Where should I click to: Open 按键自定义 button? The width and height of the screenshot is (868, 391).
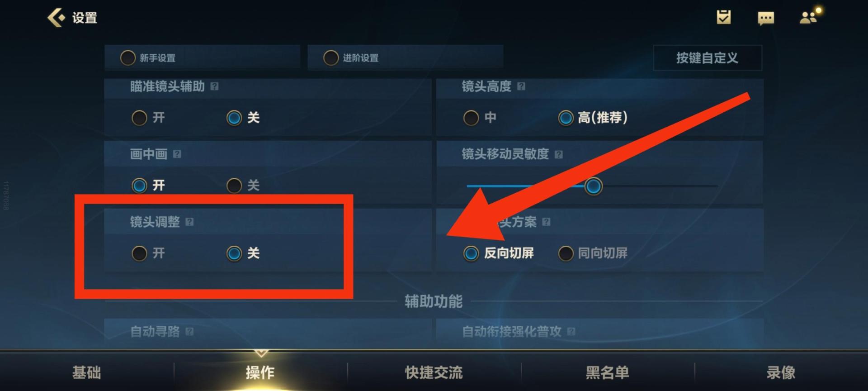click(708, 58)
